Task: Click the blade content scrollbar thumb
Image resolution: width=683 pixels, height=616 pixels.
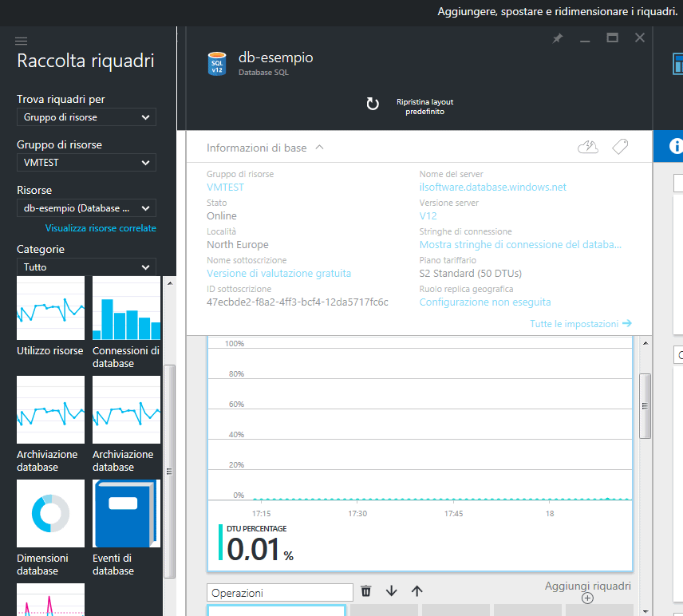Action: [x=645, y=406]
